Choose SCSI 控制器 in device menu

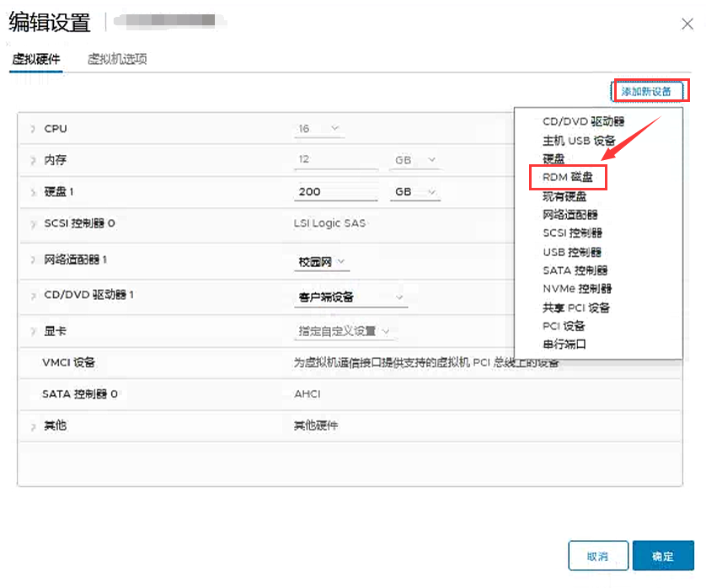572,233
